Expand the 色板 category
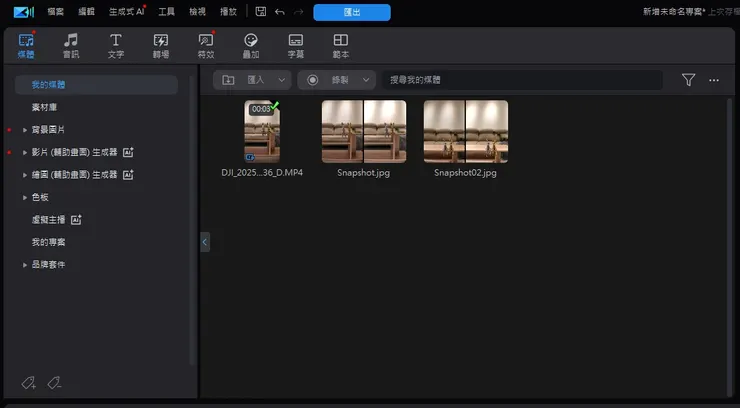 pos(25,197)
